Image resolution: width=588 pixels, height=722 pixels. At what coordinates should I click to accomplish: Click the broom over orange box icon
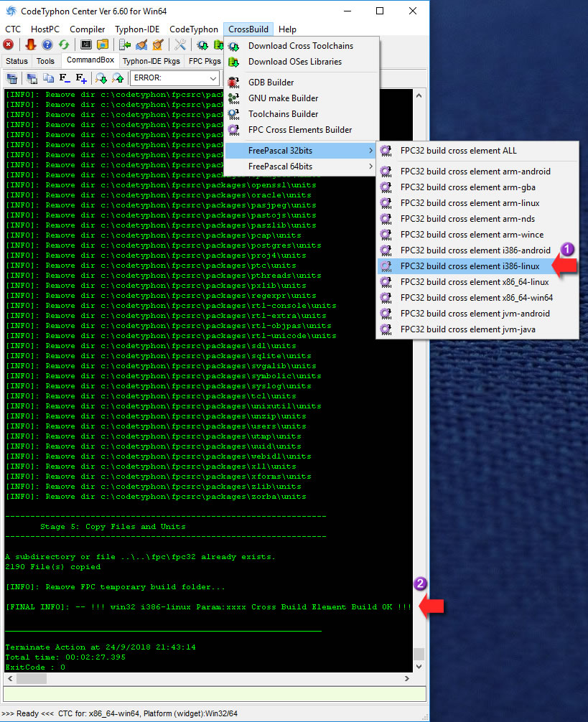158,44
